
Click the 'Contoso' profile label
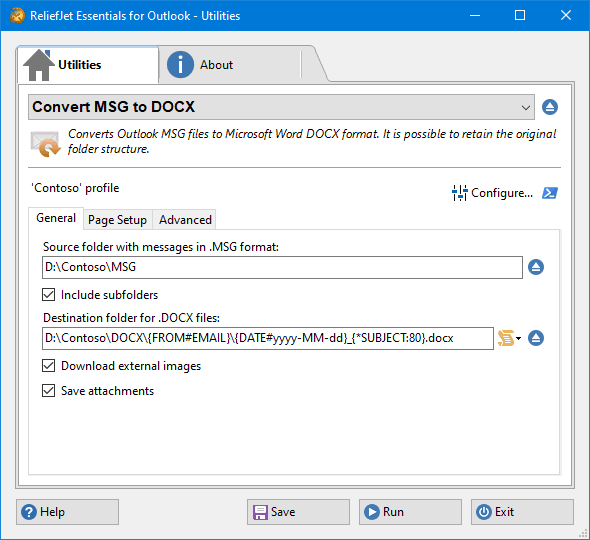[x=75, y=188]
